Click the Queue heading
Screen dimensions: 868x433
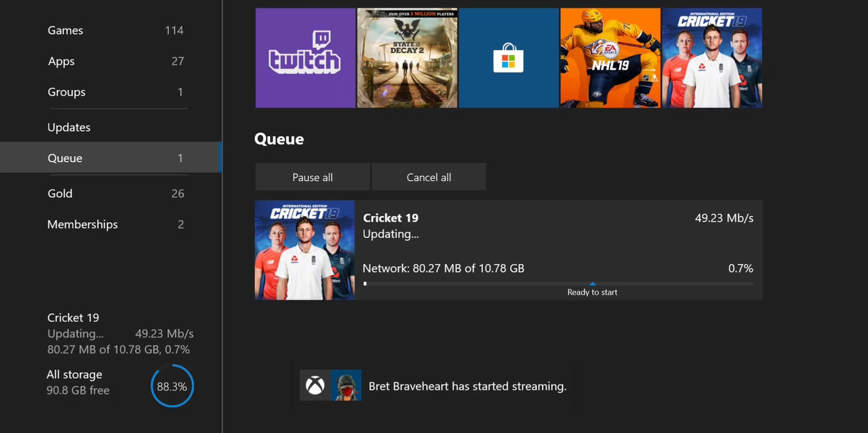pyautogui.click(x=279, y=139)
